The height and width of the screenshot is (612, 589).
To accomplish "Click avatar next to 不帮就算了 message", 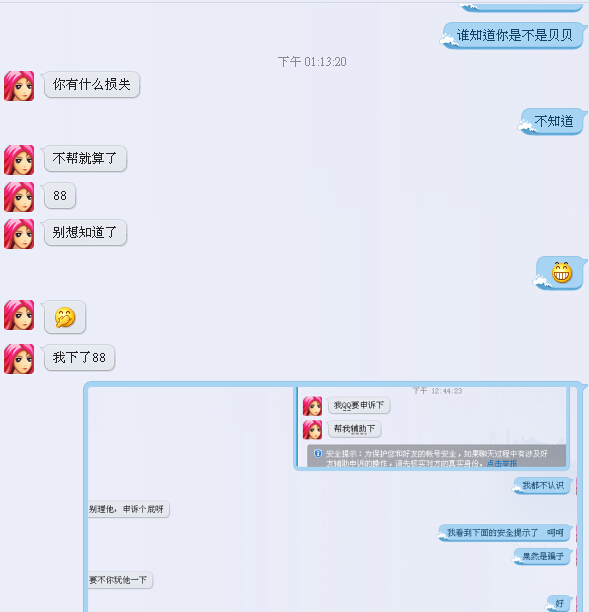I will [x=19, y=160].
